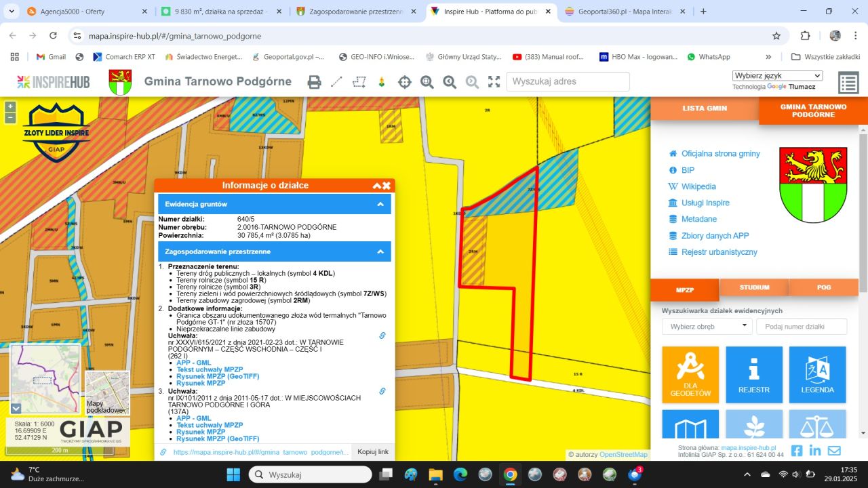The width and height of the screenshot is (868, 488).
Task: Click the email envelope icon in footer
Action: (x=834, y=451)
